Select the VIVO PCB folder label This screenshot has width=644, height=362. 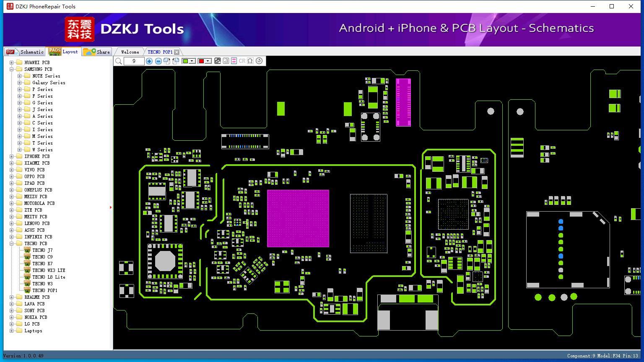click(x=34, y=170)
